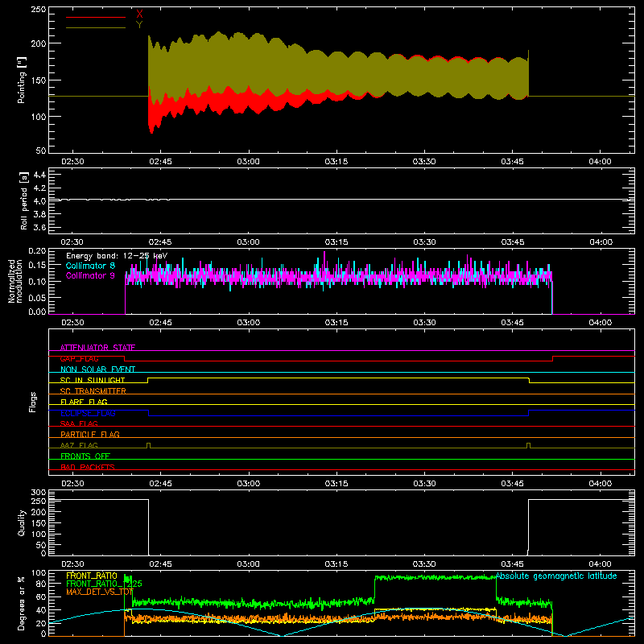Select the 'X' legend label in the Pointing plot
This screenshot has width=644, height=644.
point(139,14)
